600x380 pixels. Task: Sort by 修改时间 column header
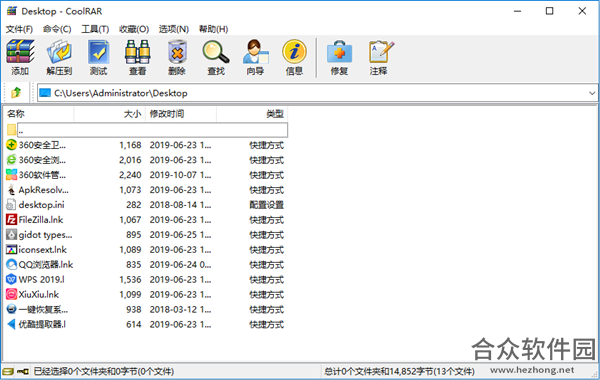[181, 114]
